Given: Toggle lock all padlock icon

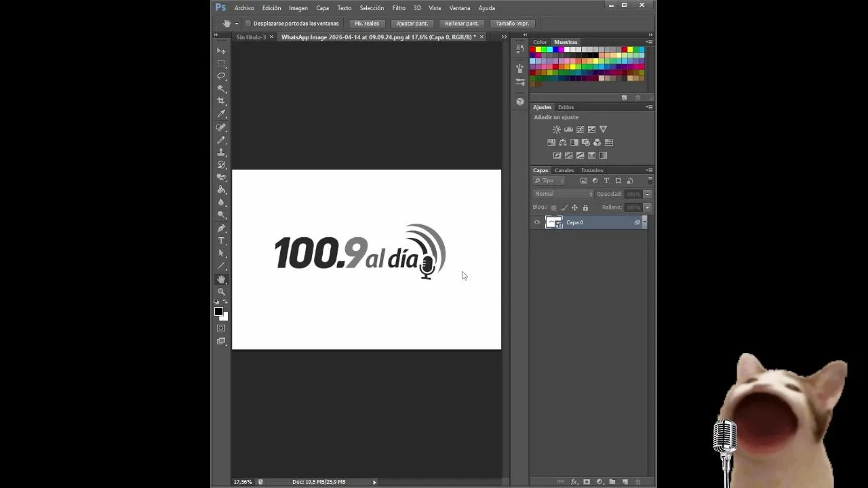Looking at the screenshot, I should [585, 207].
